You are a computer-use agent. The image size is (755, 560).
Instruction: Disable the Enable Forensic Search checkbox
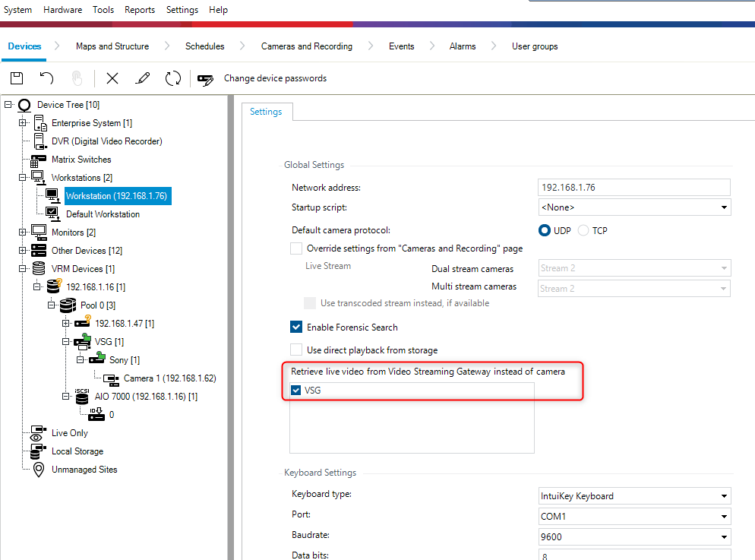296,327
